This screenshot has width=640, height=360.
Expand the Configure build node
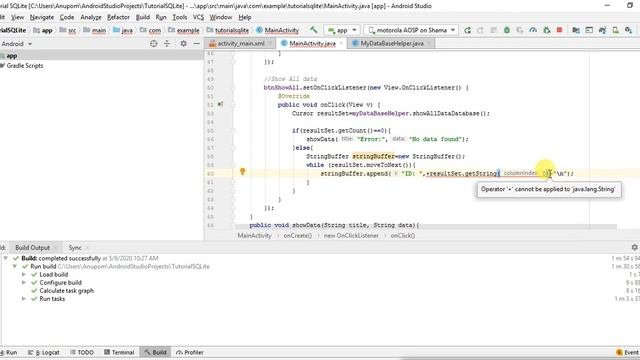tap(24, 282)
